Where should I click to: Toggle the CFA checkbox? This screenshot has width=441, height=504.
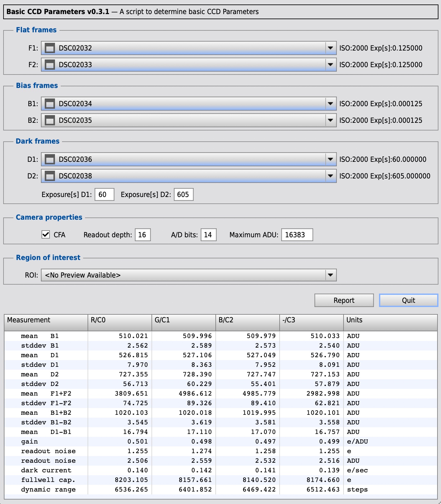[46, 235]
